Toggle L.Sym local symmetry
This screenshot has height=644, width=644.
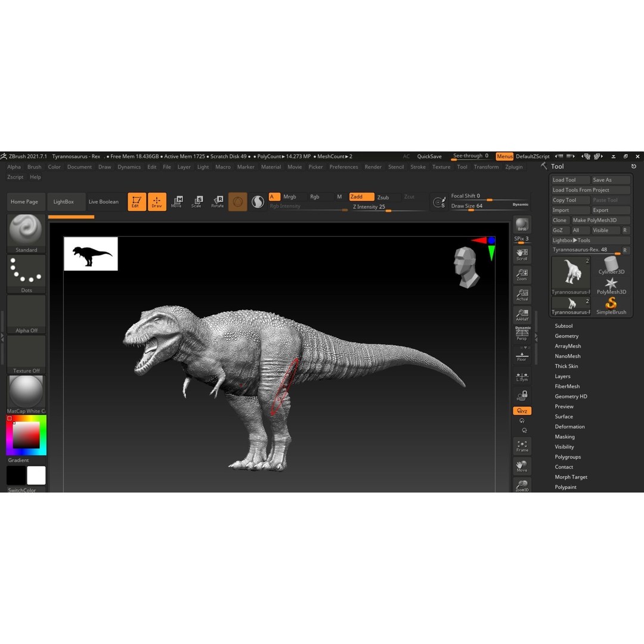coord(522,377)
